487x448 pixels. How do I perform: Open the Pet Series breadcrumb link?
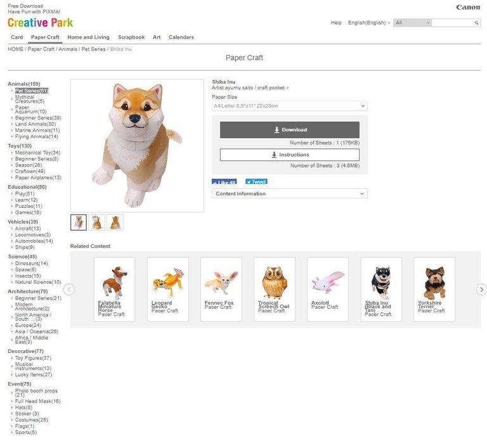[93, 49]
